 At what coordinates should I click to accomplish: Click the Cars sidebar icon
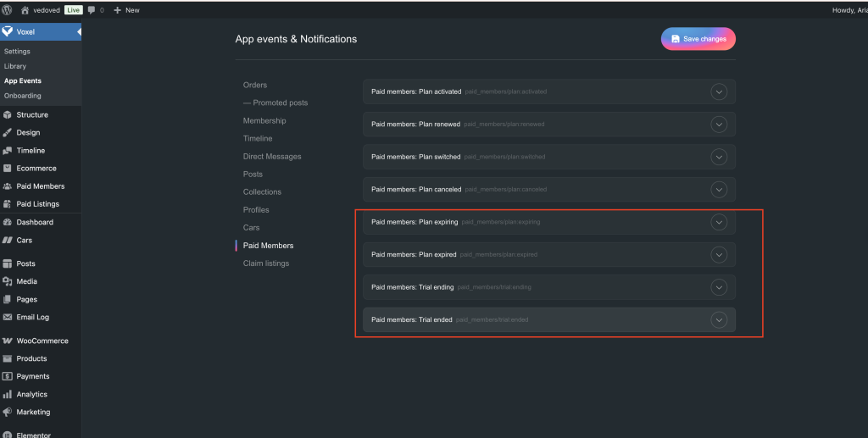[x=8, y=240]
